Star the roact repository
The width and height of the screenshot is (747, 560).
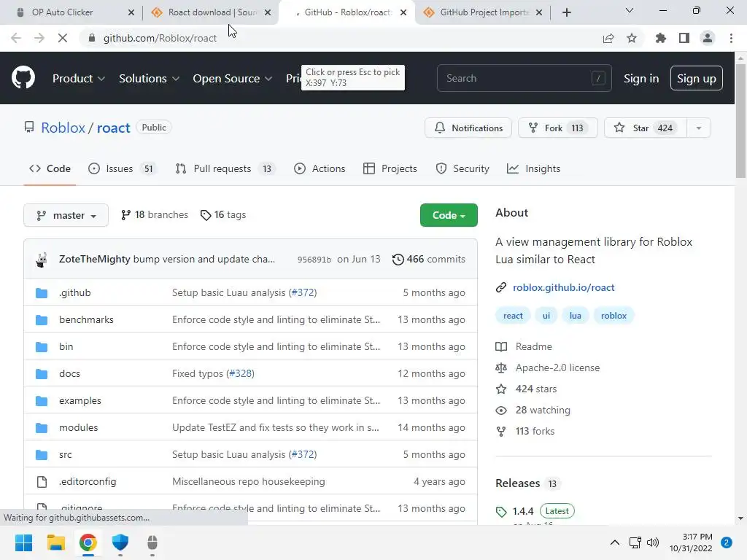pyautogui.click(x=646, y=128)
